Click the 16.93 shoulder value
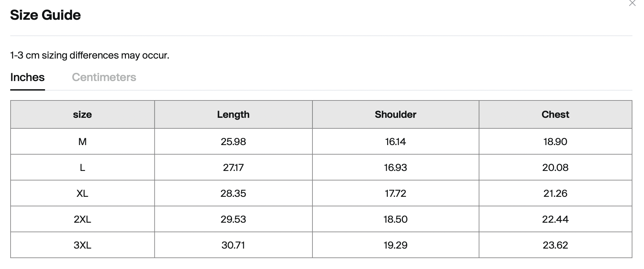 click(x=395, y=168)
